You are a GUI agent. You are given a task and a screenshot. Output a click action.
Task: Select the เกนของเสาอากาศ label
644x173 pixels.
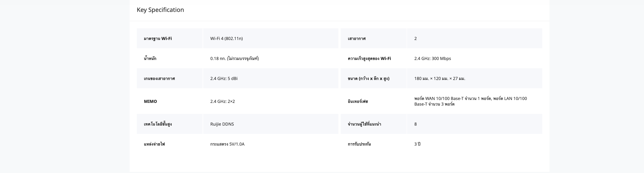pyautogui.click(x=159, y=78)
